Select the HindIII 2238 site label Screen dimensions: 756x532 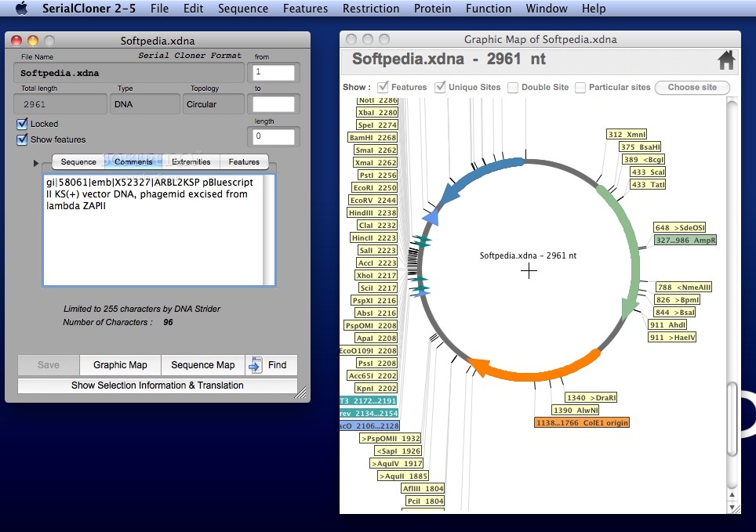click(x=373, y=212)
